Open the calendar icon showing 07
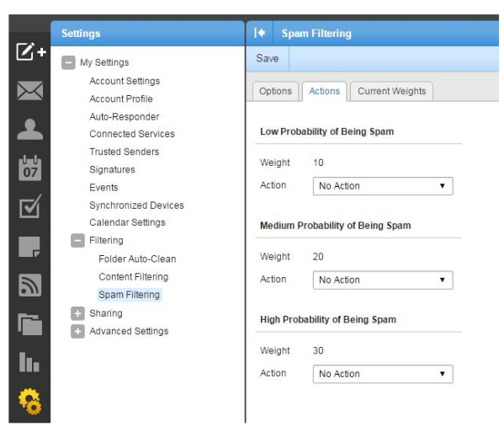Viewport: 504px width, 432px height. (30, 168)
